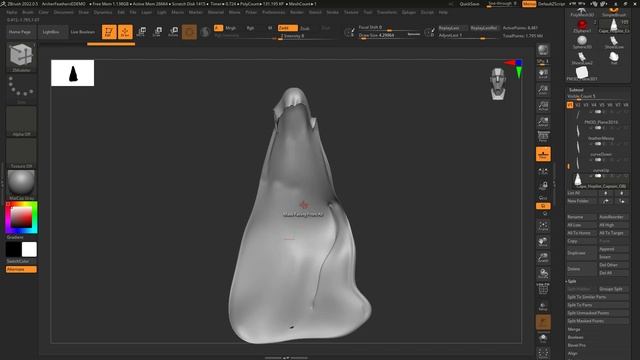
Task: Click the AAHalf icon
Action: [543, 122]
